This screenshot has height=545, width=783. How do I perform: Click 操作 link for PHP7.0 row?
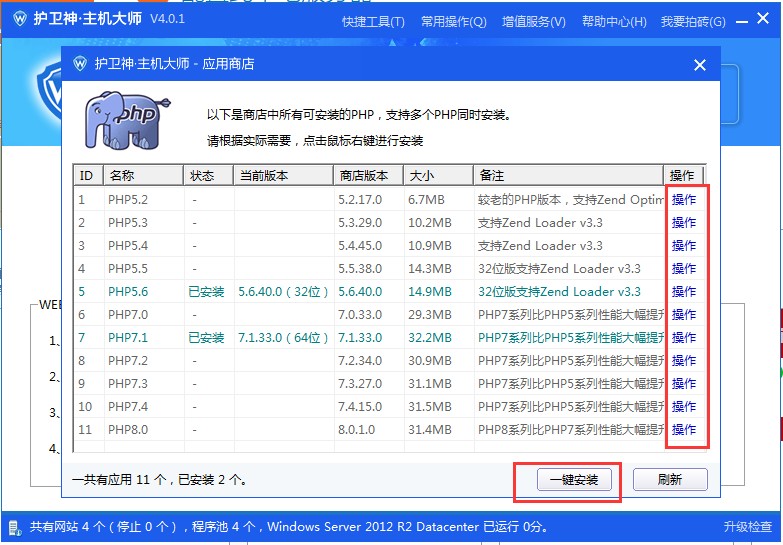(684, 315)
